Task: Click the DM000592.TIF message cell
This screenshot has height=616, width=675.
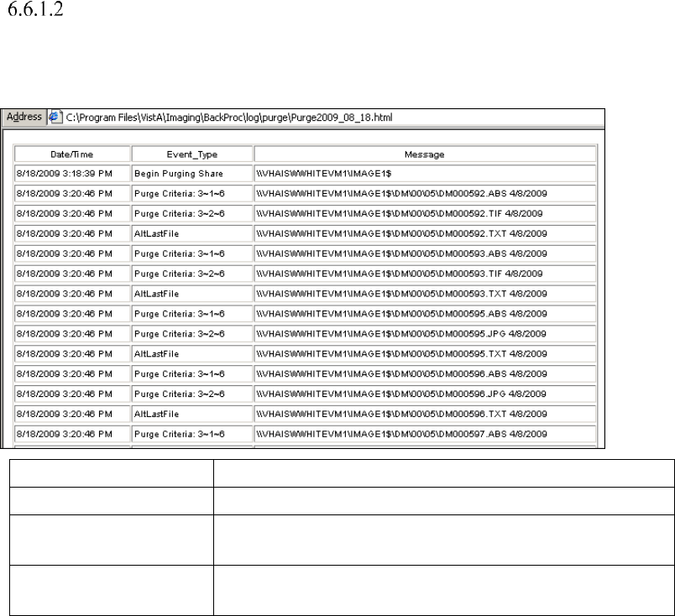Action: [425, 213]
